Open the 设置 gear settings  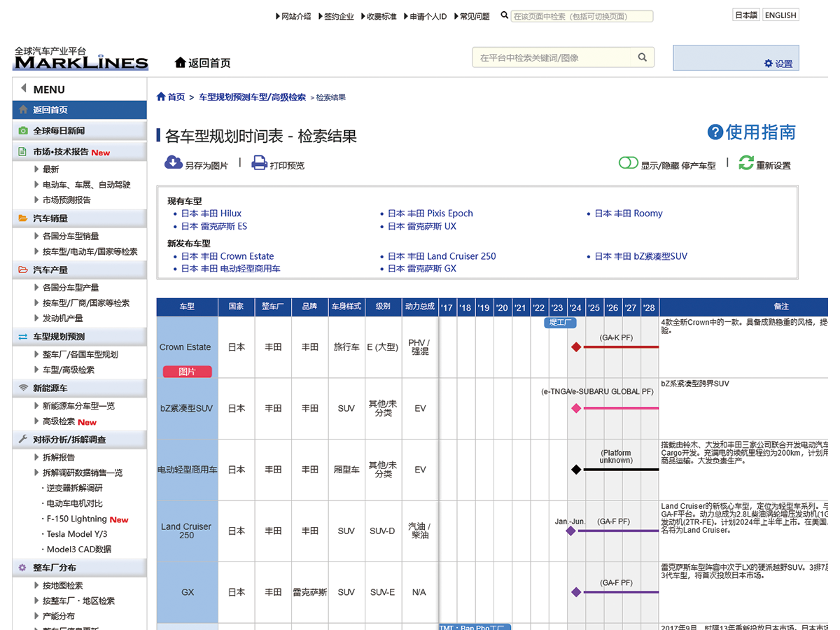click(778, 64)
